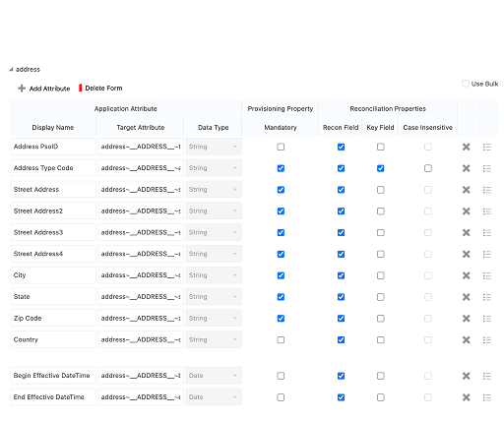Remove the Street Address row with X icon
The width and height of the screenshot is (504, 421).
[x=466, y=190]
